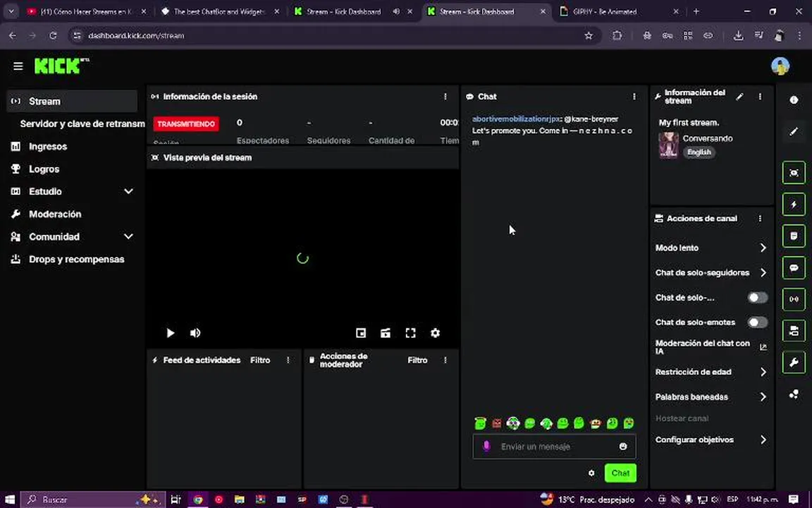
Task: Toggle stream preview panel icon in rail
Action: (794, 173)
